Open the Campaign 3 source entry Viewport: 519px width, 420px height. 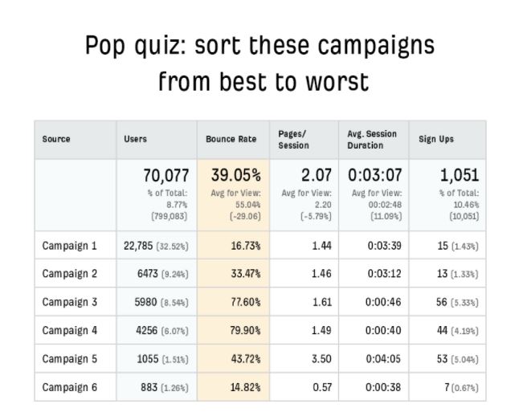click(x=69, y=302)
